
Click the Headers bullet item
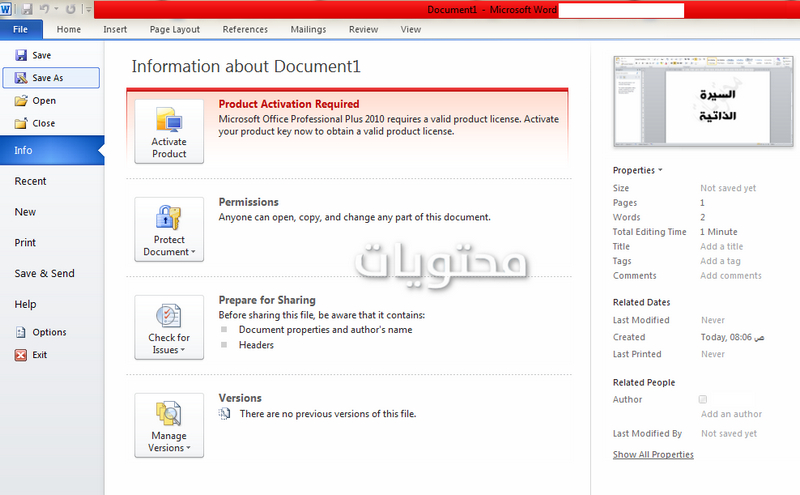(256, 345)
